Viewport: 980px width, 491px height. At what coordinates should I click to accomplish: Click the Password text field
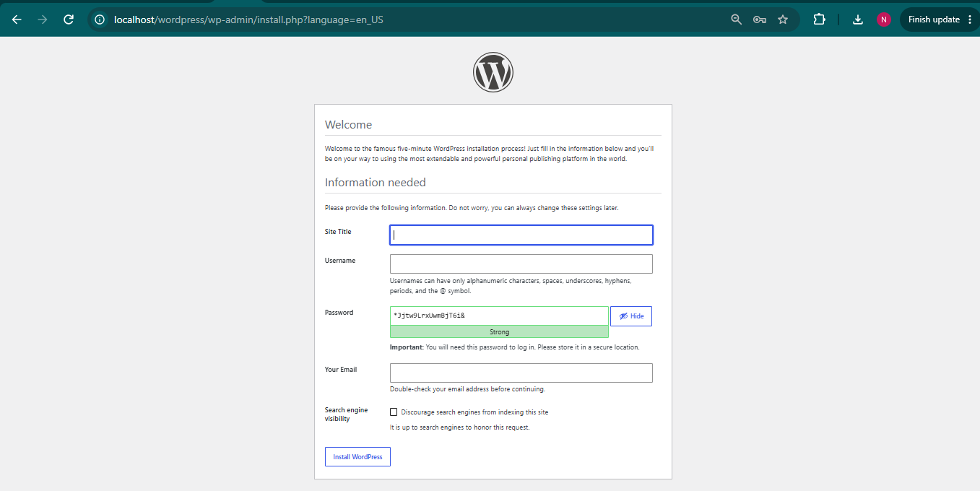tap(499, 316)
